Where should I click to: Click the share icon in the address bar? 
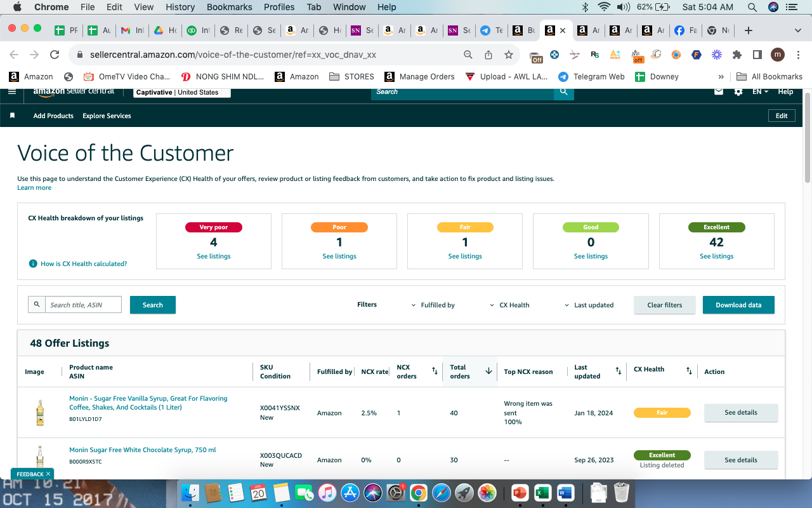[x=488, y=55]
